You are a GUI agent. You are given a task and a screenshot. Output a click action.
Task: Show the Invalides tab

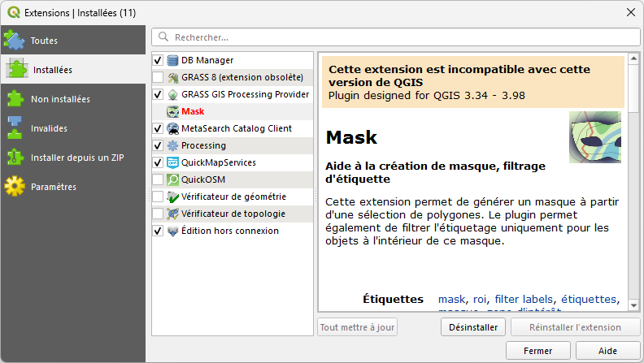tap(73, 128)
